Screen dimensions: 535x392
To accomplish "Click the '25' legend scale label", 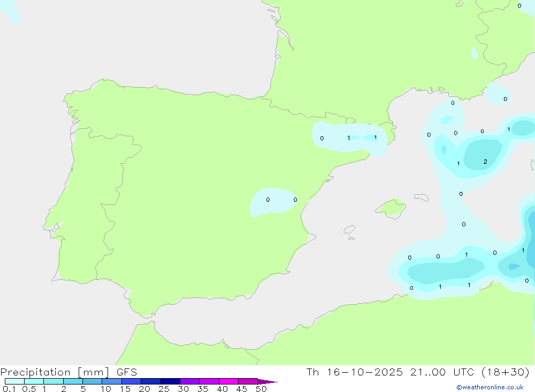I will click(x=164, y=389).
